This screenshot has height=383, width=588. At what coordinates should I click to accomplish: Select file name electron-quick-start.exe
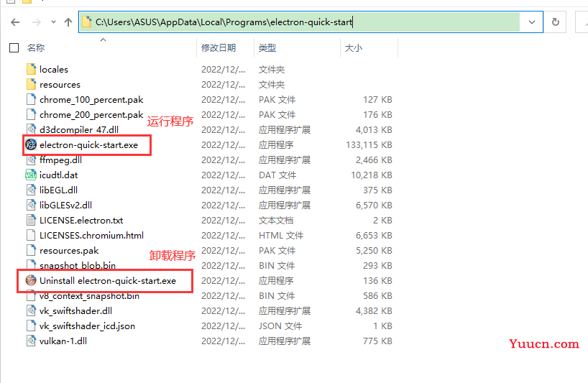pyautogui.click(x=89, y=144)
